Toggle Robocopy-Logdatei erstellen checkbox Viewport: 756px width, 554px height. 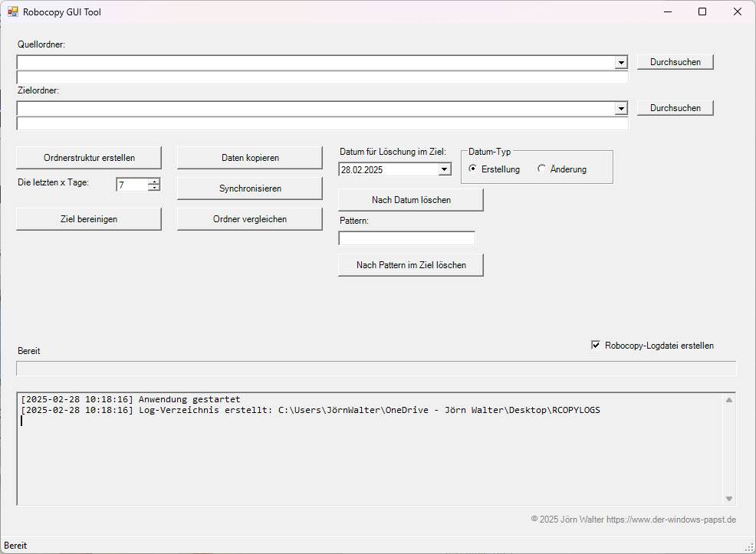pos(596,346)
